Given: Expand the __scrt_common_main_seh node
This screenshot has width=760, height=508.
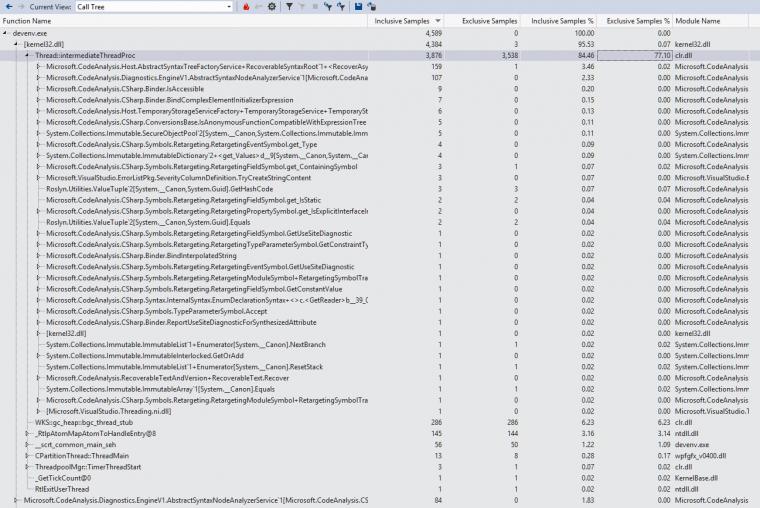Looking at the screenshot, I should 27,444.
